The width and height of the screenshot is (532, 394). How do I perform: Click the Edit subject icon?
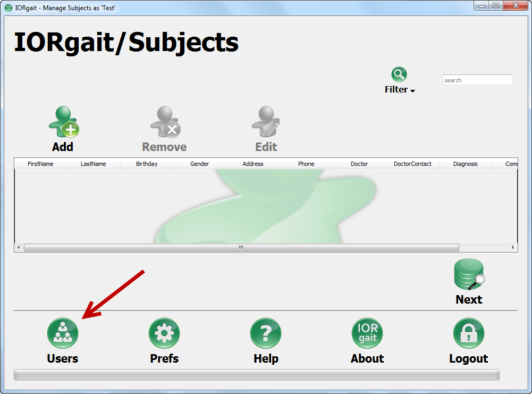(x=266, y=122)
